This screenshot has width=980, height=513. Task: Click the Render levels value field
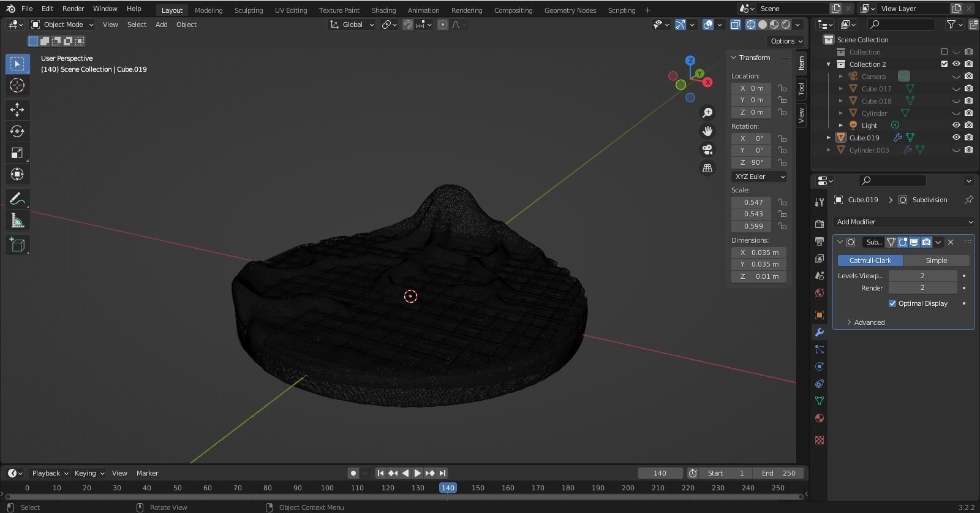pos(922,288)
